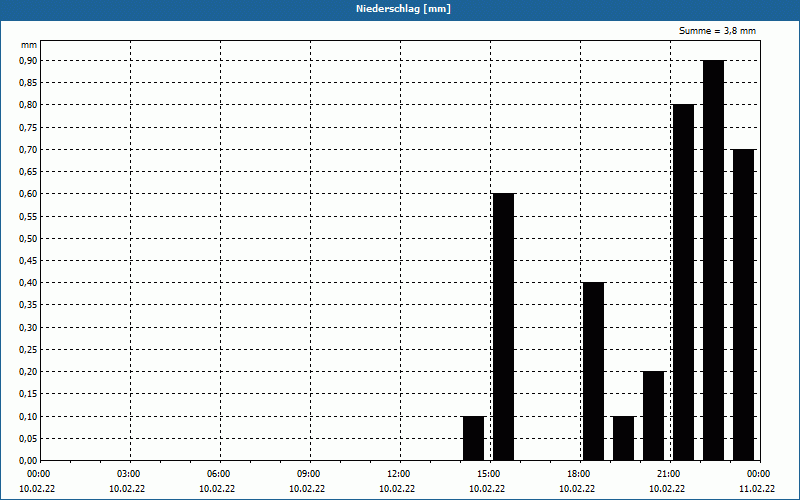This screenshot has width=800, height=500.
Task: Select the 0,80 mm precipitation bar
Action: pos(684,283)
